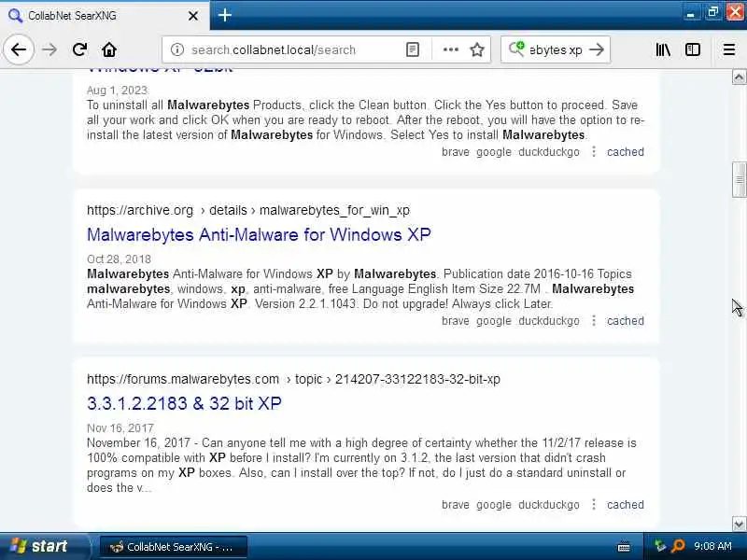
Task: Open cached link of Aug 1, 2023 result
Action: 626,152
